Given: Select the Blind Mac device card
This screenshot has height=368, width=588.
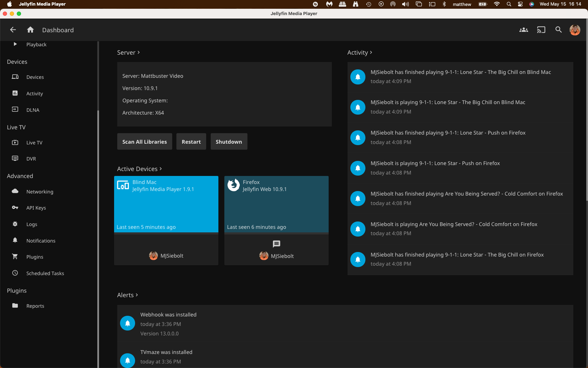Looking at the screenshot, I should point(166,204).
